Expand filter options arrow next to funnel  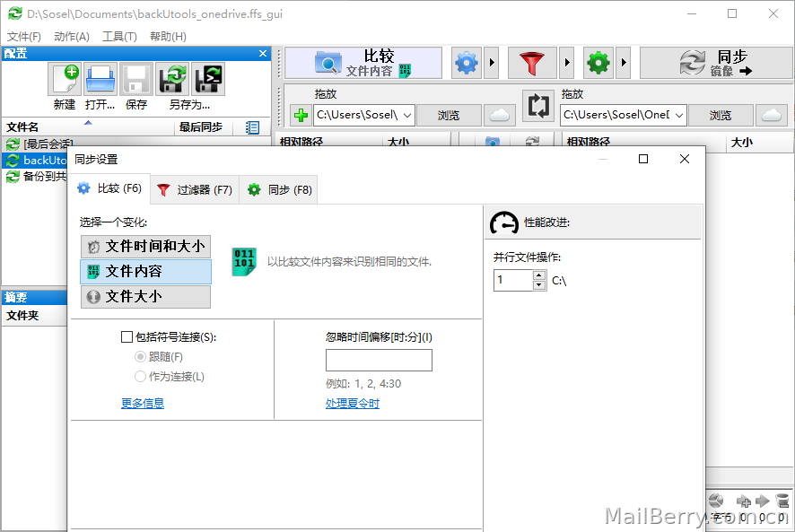[x=567, y=63]
